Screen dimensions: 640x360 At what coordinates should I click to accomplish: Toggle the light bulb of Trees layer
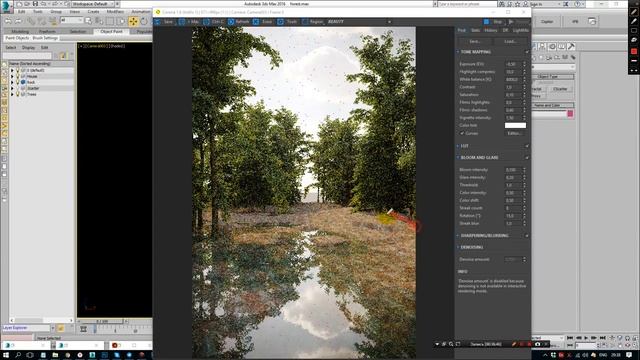tap(18, 94)
